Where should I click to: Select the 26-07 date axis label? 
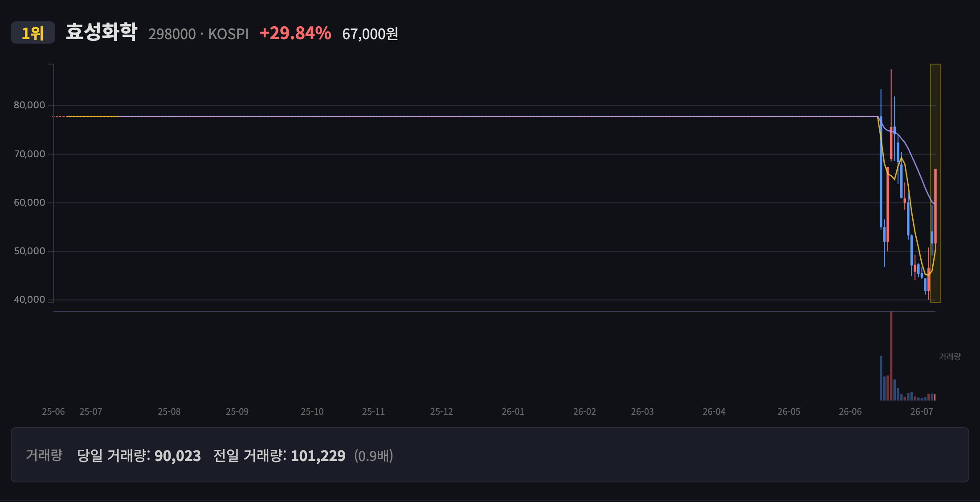point(922,412)
